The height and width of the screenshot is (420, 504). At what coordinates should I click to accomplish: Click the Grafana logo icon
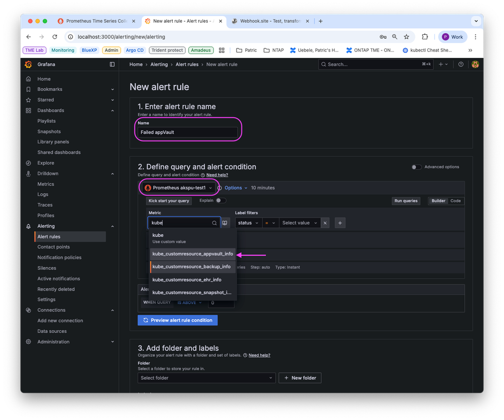tap(29, 65)
